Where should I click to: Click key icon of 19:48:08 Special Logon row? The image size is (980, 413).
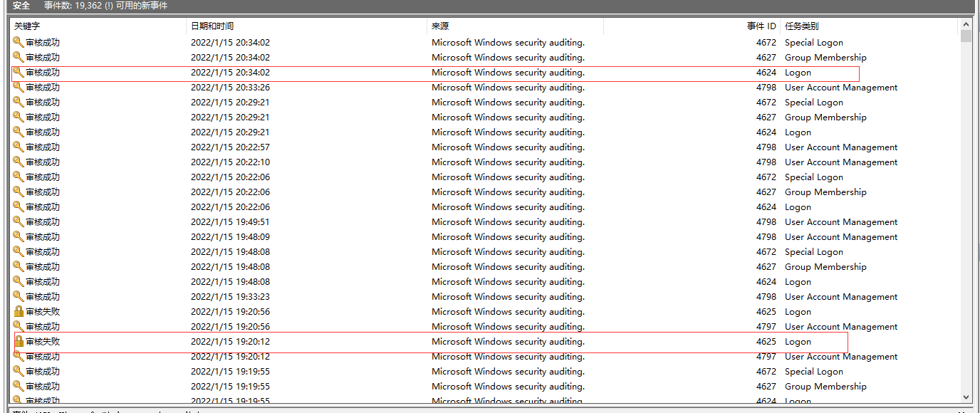point(19,251)
